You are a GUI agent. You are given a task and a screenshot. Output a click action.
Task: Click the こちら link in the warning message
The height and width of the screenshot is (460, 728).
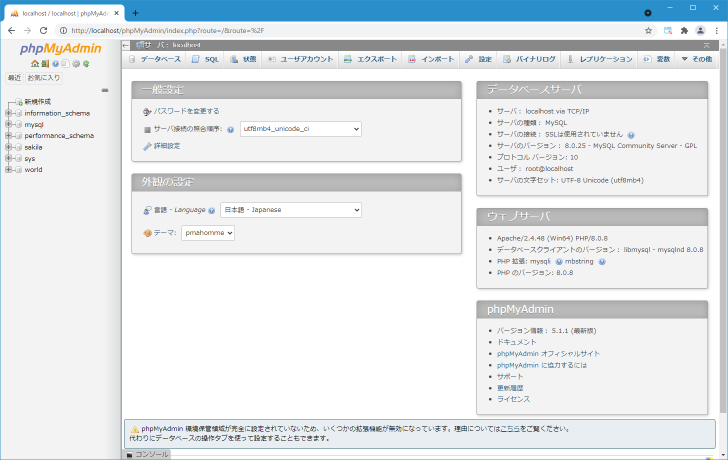point(510,429)
